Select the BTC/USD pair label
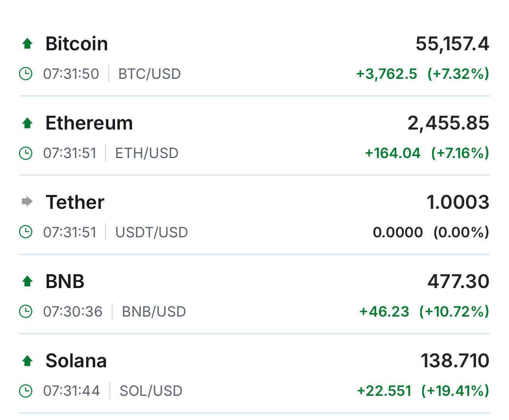 [149, 74]
